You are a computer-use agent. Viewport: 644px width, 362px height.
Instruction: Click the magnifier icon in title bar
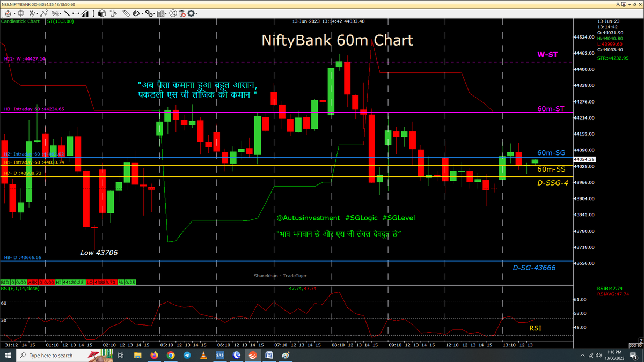618,5
